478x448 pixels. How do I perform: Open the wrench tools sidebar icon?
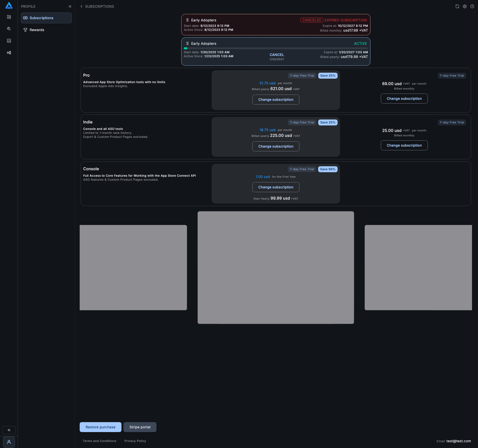pos(9,29)
